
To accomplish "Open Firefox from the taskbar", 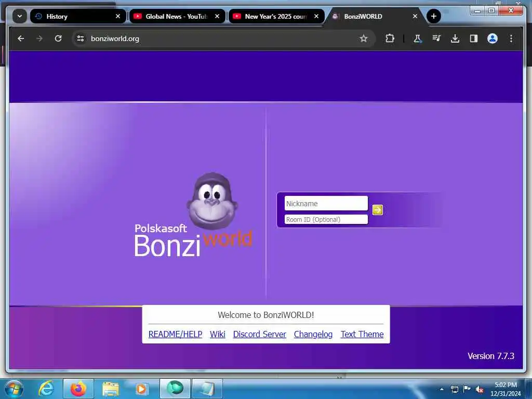I will [x=78, y=389].
